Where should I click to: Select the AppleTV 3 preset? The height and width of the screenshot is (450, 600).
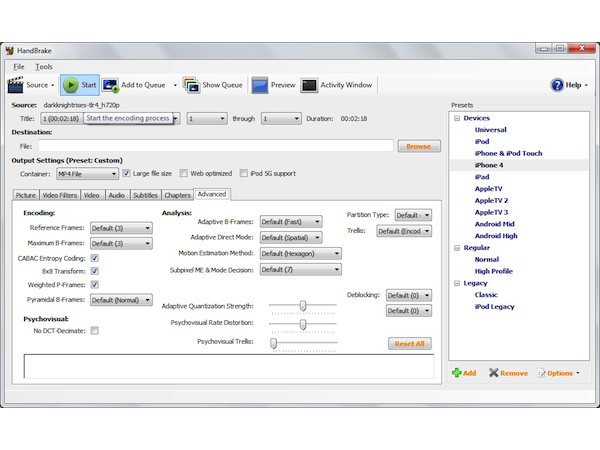(491, 212)
